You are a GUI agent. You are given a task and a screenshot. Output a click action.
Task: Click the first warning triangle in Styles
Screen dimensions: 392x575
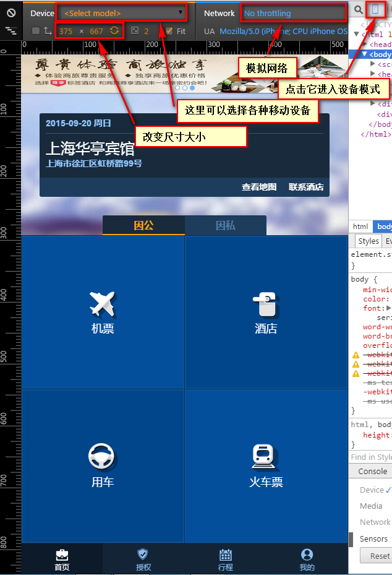tap(356, 355)
